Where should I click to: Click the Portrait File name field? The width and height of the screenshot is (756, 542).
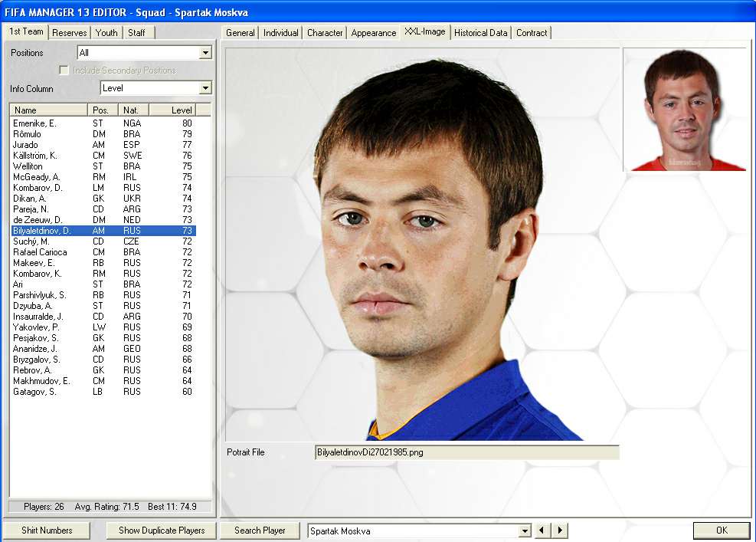click(466, 453)
